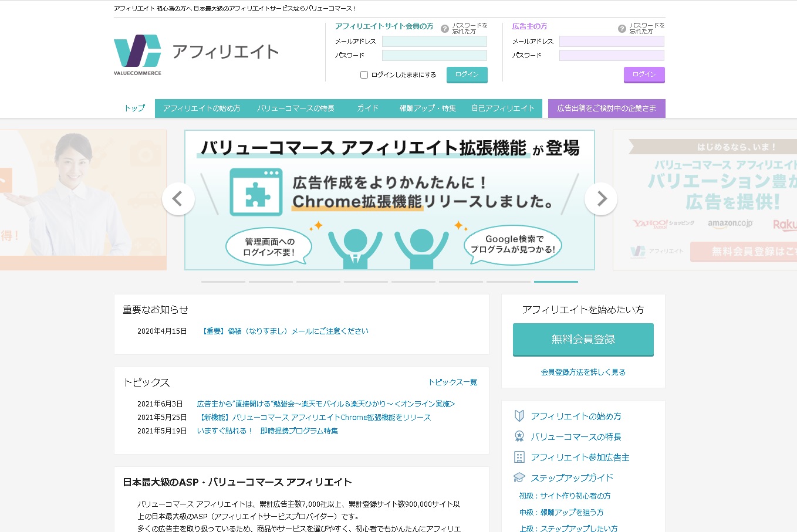Open アフィリエイトの始め方 navigation tab

coord(202,109)
